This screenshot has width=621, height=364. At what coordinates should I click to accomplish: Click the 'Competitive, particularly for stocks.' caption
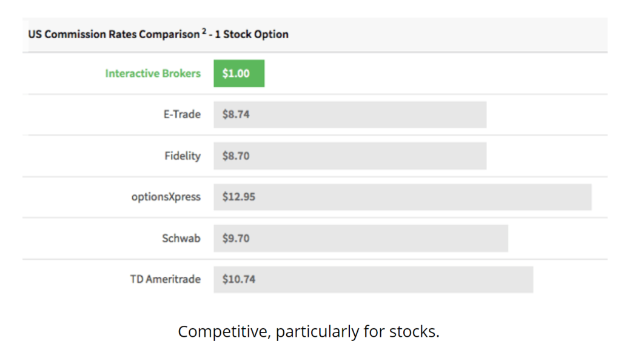(x=309, y=331)
